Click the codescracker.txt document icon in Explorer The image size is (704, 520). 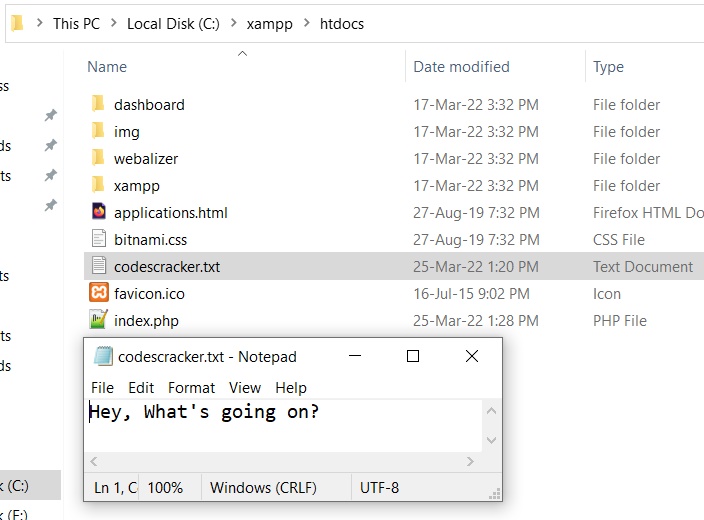[99, 265]
